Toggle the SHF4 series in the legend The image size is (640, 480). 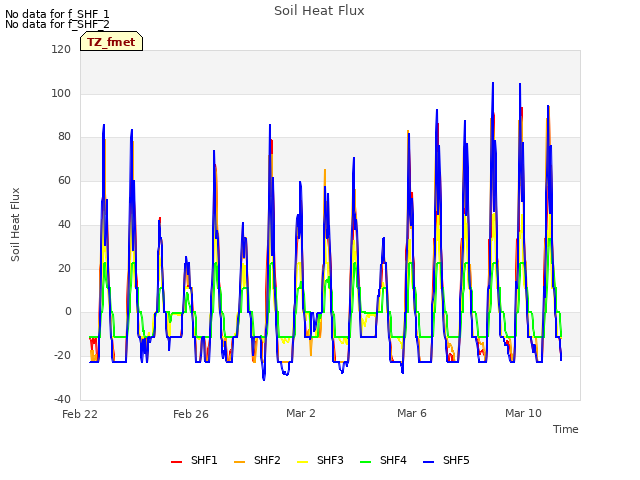[x=383, y=460]
